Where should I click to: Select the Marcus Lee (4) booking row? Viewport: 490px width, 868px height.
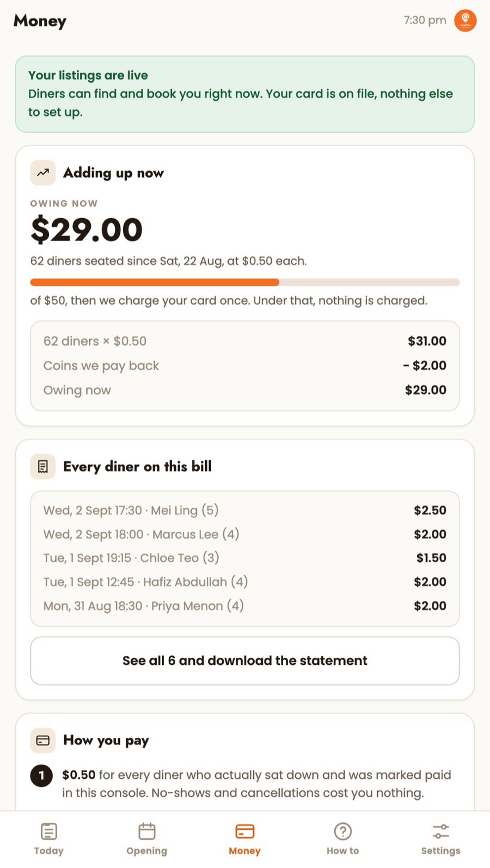[x=245, y=534]
